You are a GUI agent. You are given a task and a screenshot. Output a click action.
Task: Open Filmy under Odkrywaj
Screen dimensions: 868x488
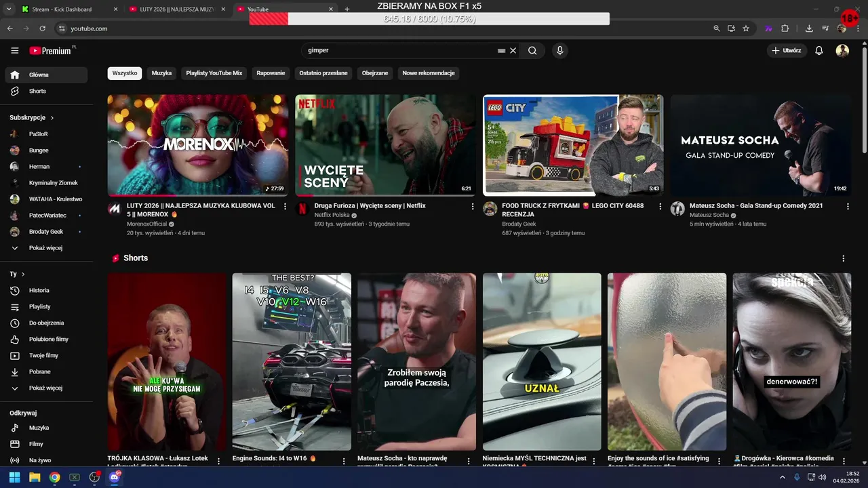46,445
